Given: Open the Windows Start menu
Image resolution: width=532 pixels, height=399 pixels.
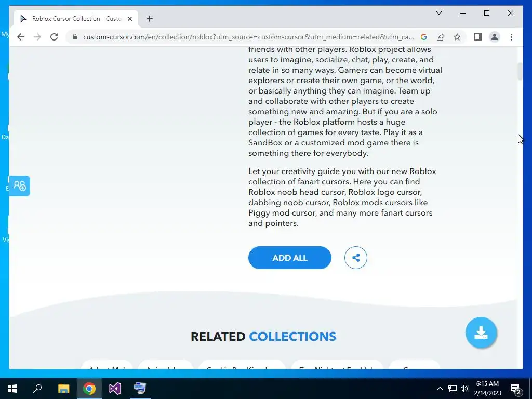Looking at the screenshot, I should click(x=12, y=389).
